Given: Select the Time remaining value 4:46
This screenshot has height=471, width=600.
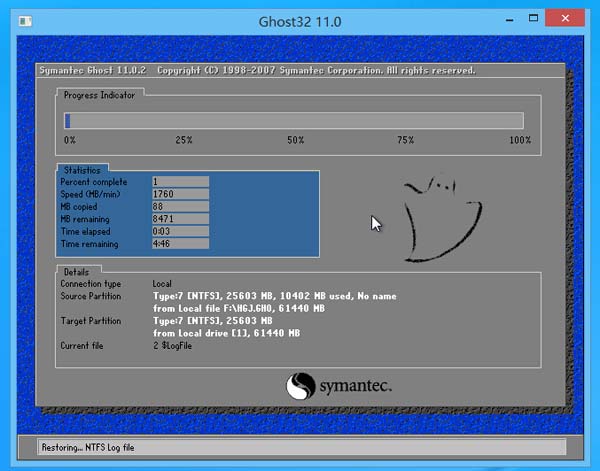Looking at the screenshot, I should [181, 244].
